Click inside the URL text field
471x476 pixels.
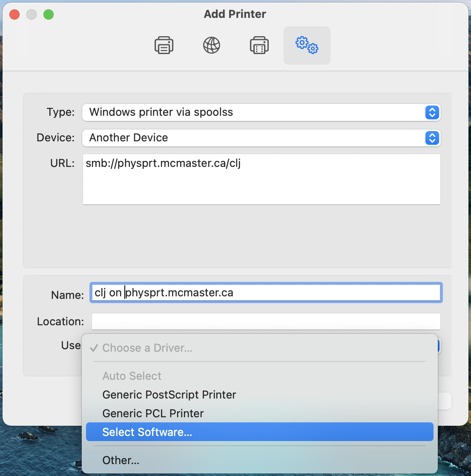(261, 179)
